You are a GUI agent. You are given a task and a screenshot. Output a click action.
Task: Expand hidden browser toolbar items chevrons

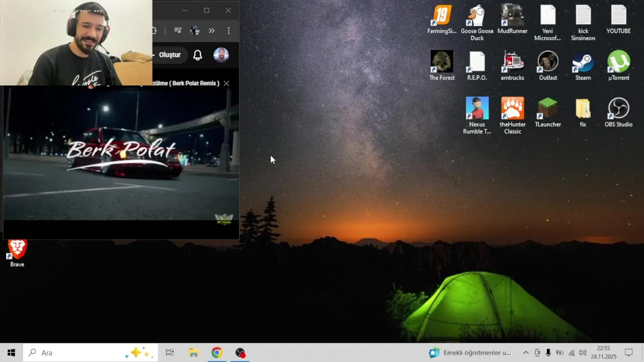coord(212,31)
